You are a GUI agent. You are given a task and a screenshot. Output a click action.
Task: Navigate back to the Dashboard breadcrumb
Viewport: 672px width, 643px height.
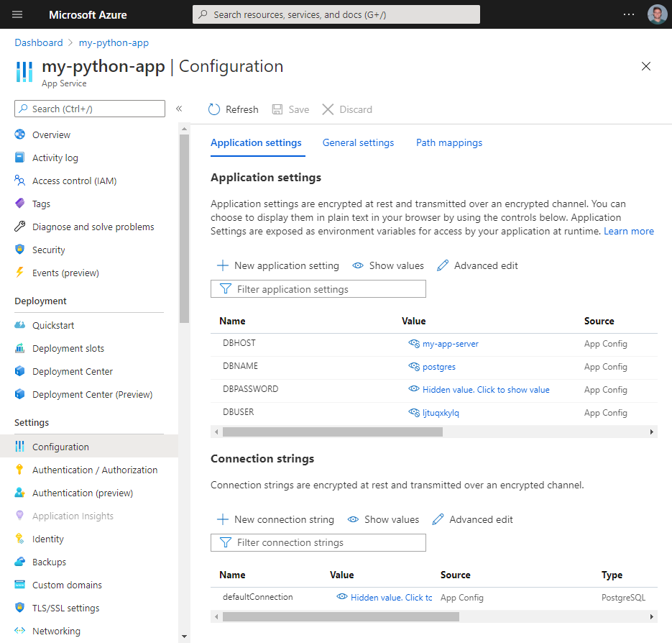(39, 42)
